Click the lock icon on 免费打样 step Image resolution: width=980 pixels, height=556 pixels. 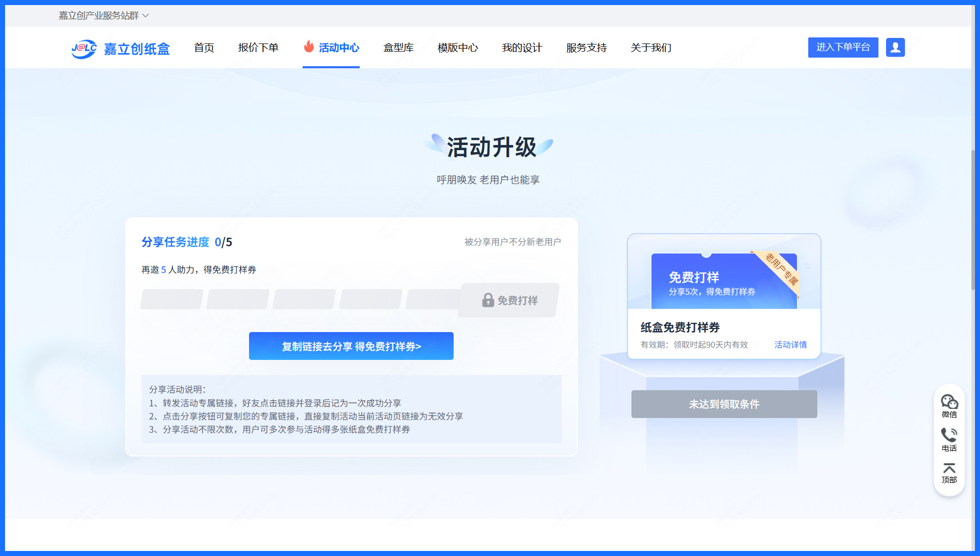coord(487,300)
